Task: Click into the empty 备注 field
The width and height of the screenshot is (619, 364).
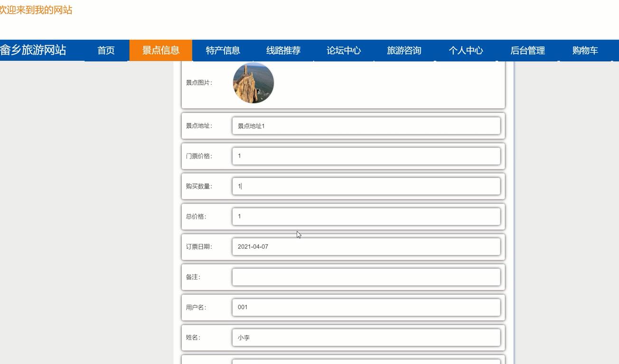Action: 366,277
